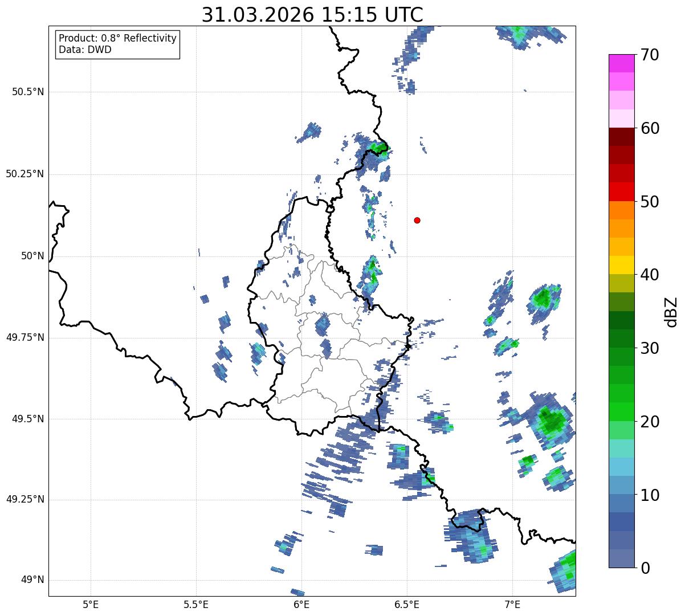Click the light blue swatch just above 10

tap(621, 486)
